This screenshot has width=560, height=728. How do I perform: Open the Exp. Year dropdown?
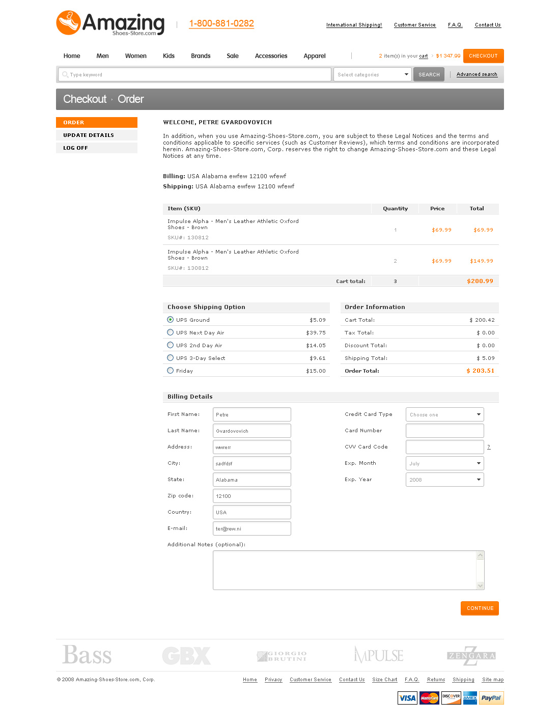click(444, 480)
